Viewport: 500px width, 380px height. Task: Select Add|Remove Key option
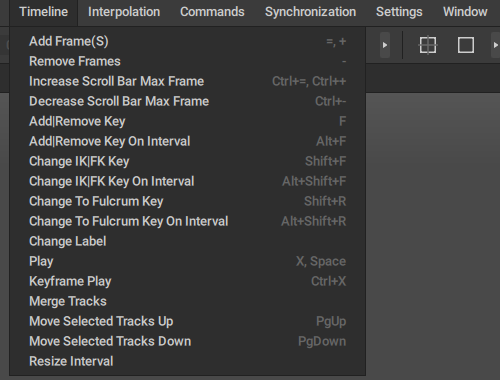pyautogui.click(x=188, y=121)
